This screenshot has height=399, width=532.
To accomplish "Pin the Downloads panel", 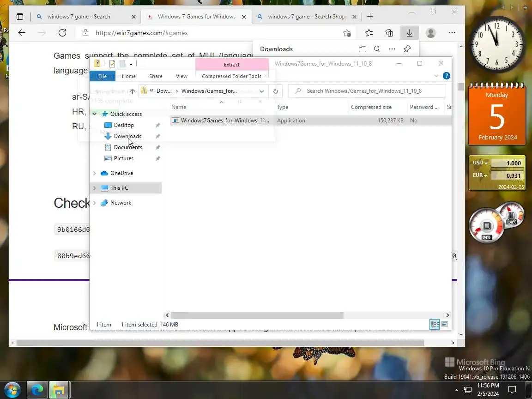I will click(x=407, y=49).
